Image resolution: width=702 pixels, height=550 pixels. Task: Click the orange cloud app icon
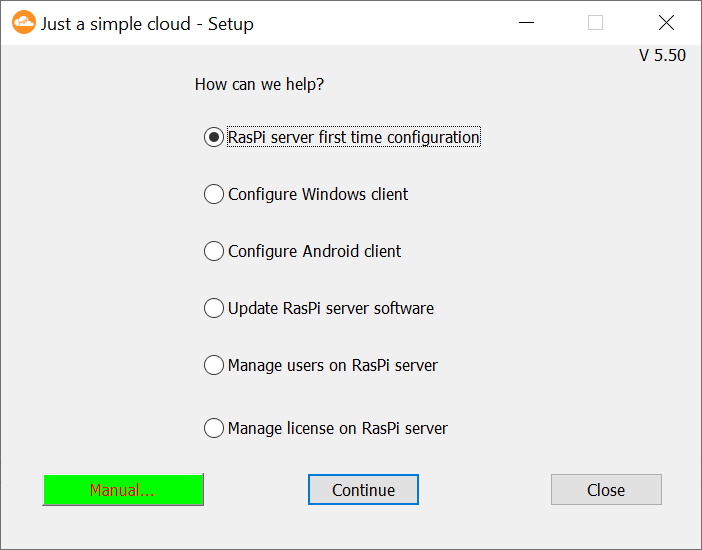tap(24, 23)
